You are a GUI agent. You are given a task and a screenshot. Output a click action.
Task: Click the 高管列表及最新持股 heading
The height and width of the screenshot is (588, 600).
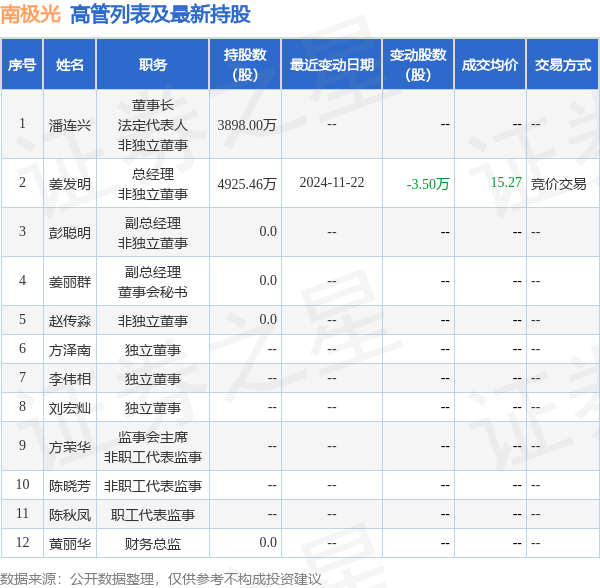[x=160, y=14]
